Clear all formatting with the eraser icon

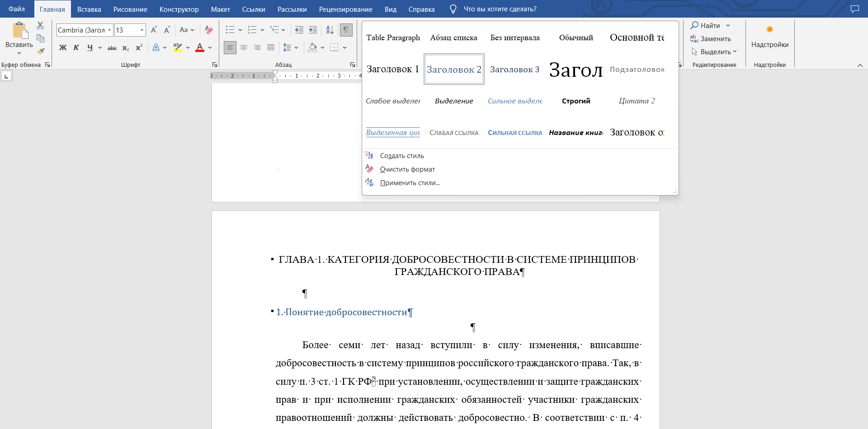click(x=209, y=30)
